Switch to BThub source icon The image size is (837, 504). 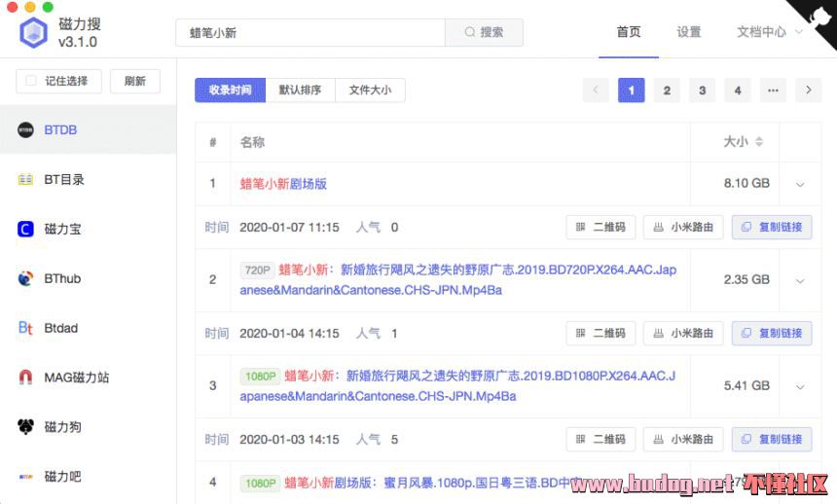pyautogui.click(x=25, y=278)
